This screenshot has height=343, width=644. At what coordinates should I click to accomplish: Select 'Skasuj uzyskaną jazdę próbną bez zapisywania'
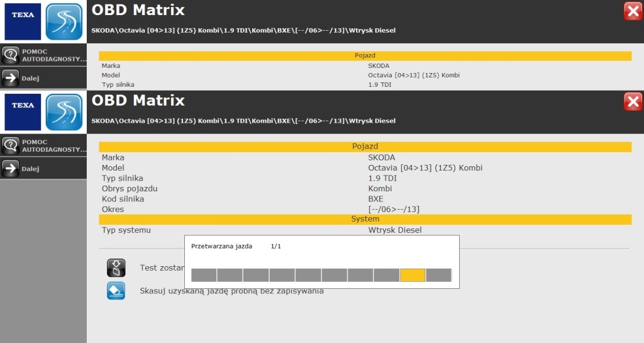click(231, 291)
